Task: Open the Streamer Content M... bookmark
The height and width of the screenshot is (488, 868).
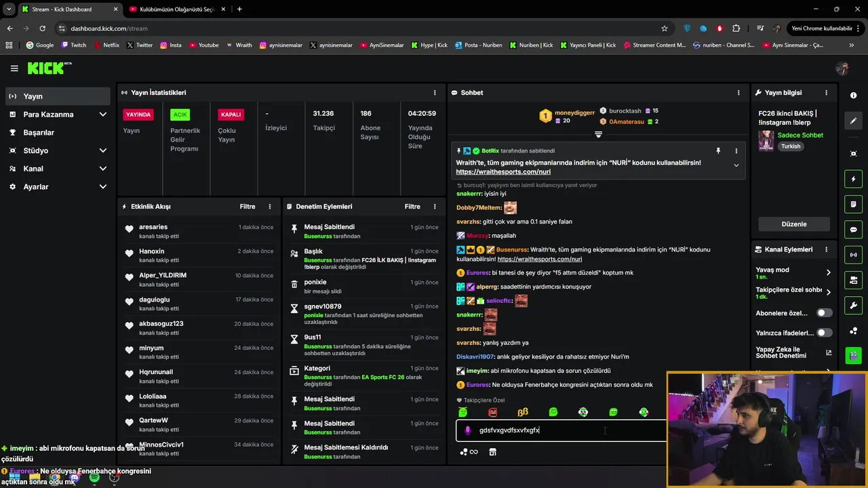Action: pos(654,45)
